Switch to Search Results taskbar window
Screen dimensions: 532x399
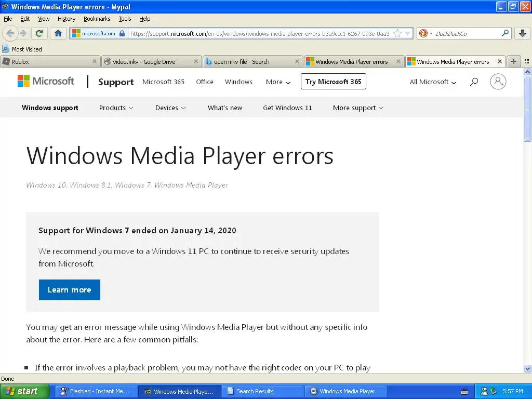tap(262, 391)
